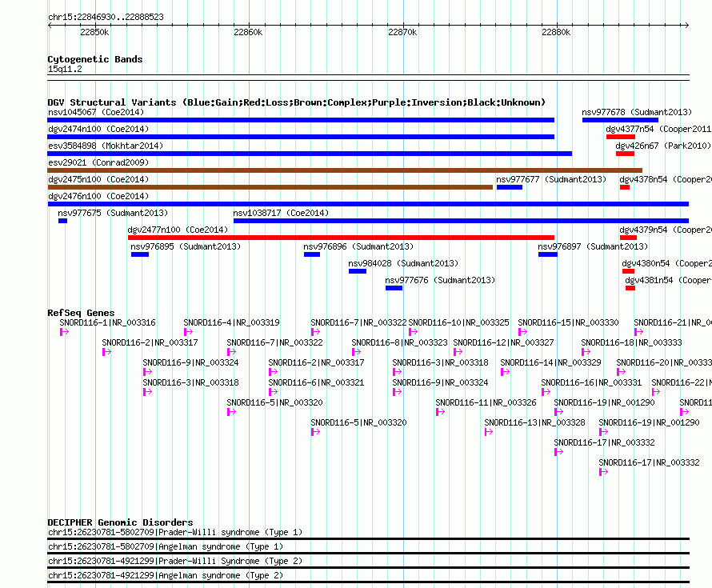Select the blue nsv977677 variant bar

(x=510, y=187)
